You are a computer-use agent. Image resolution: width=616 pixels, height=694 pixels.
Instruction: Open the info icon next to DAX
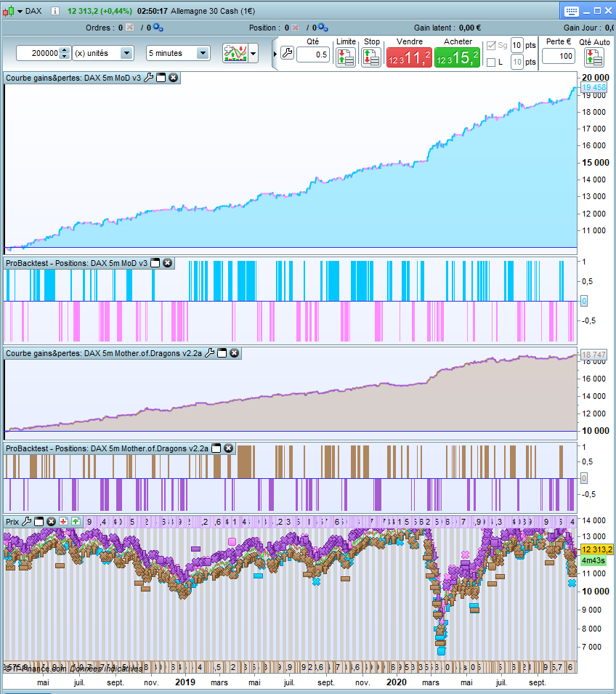pyautogui.click(x=55, y=11)
